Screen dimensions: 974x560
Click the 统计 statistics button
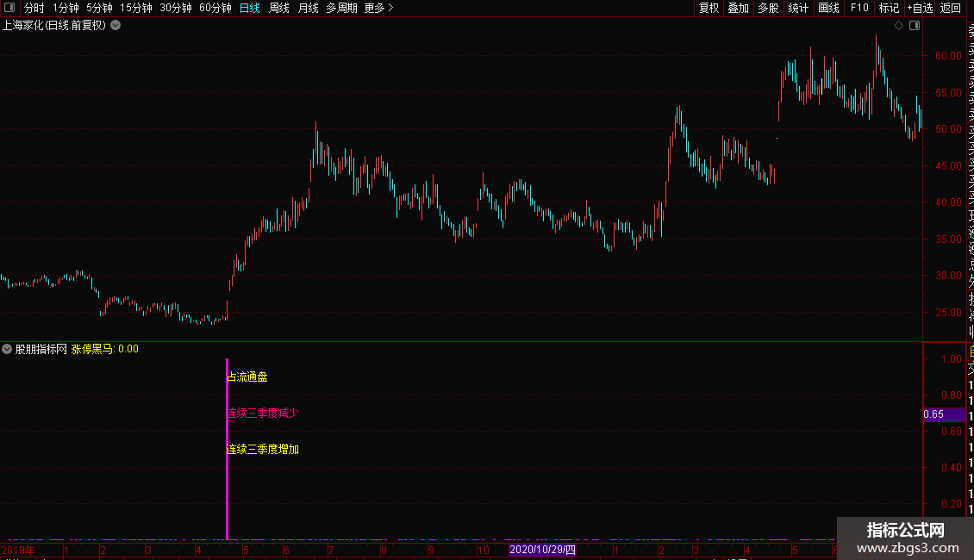pos(798,8)
